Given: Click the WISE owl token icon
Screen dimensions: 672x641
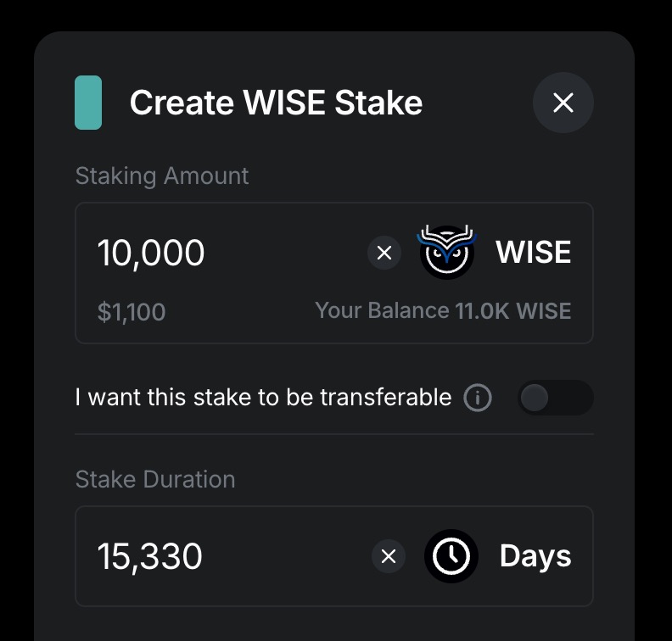Looking at the screenshot, I should [x=447, y=252].
